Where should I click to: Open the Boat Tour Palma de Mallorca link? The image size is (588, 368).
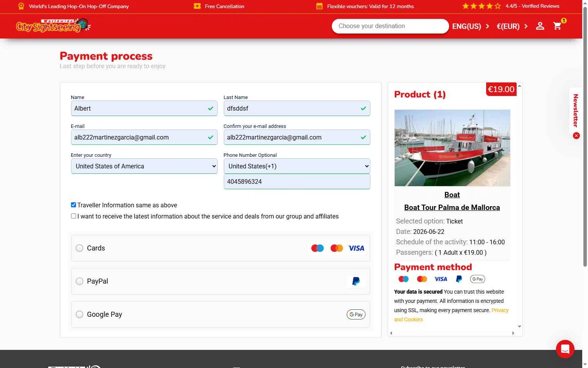(452, 207)
